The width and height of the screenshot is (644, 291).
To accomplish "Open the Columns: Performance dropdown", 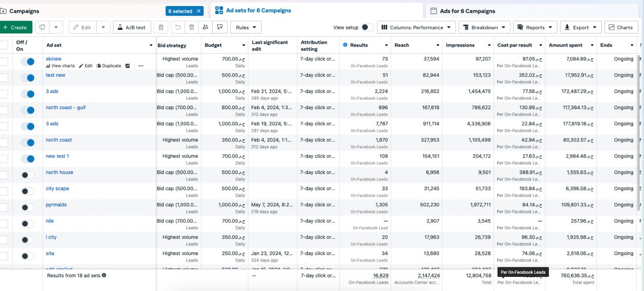I will point(416,27).
